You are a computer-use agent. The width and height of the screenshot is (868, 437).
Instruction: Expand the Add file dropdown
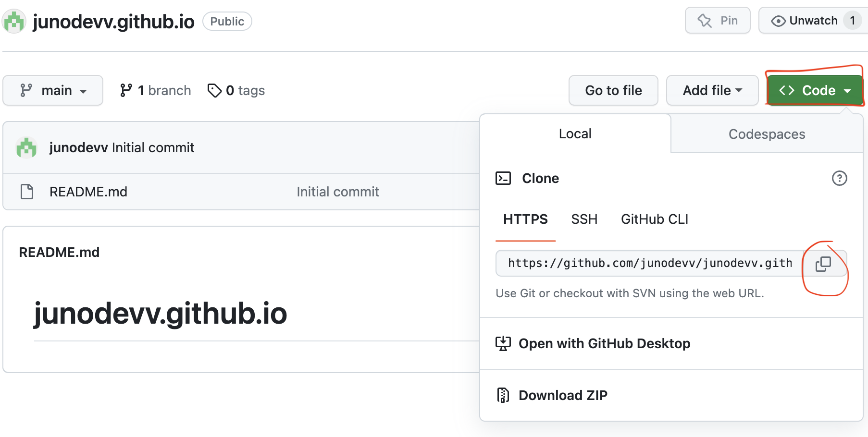coord(712,90)
